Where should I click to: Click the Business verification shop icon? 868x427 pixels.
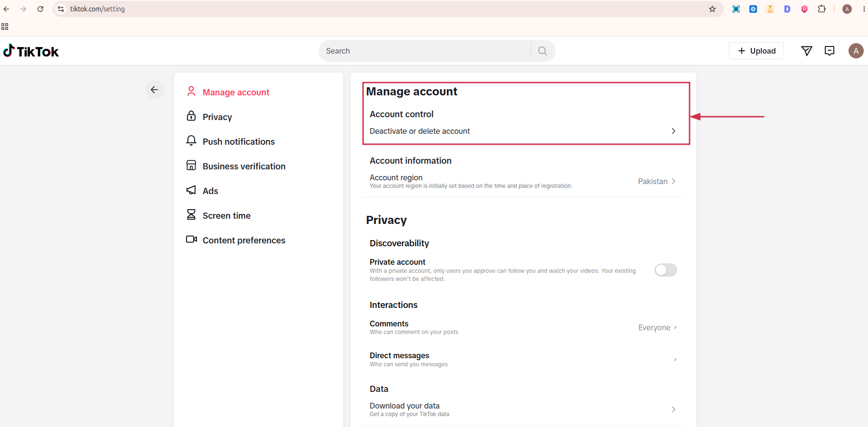[191, 165]
